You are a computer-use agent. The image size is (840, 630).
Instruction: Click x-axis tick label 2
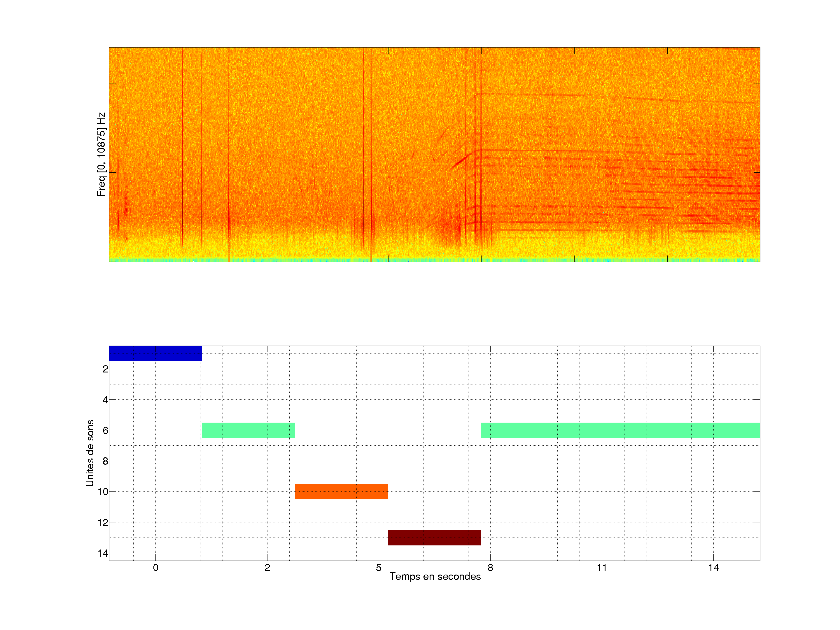267,568
